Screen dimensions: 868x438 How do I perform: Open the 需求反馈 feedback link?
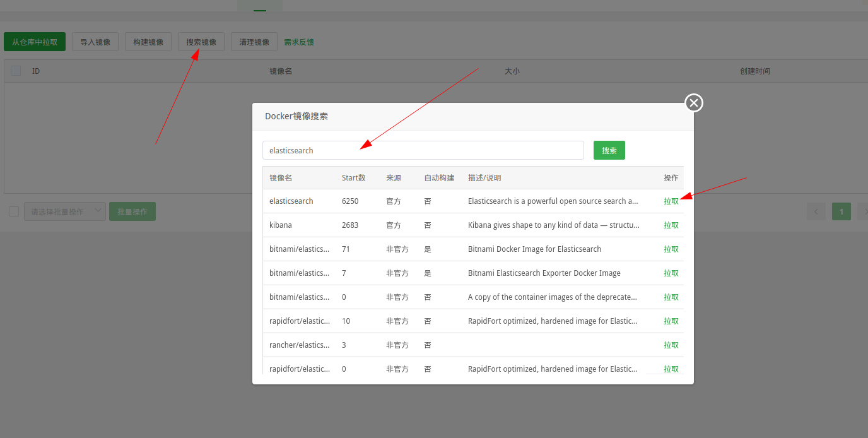pyautogui.click(x=299, y=42)
